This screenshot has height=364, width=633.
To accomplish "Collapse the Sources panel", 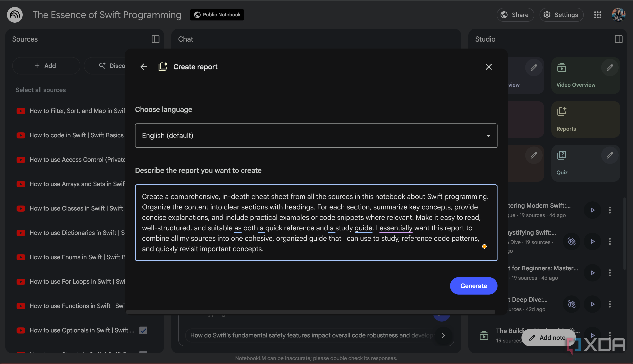I will click(x=156, y=39).
